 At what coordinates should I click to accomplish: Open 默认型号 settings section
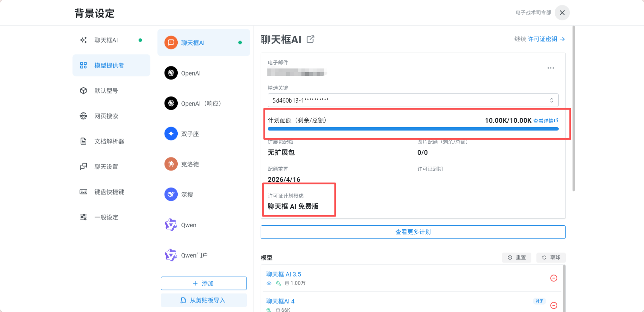pyautogui.click(x=111, y=91)
